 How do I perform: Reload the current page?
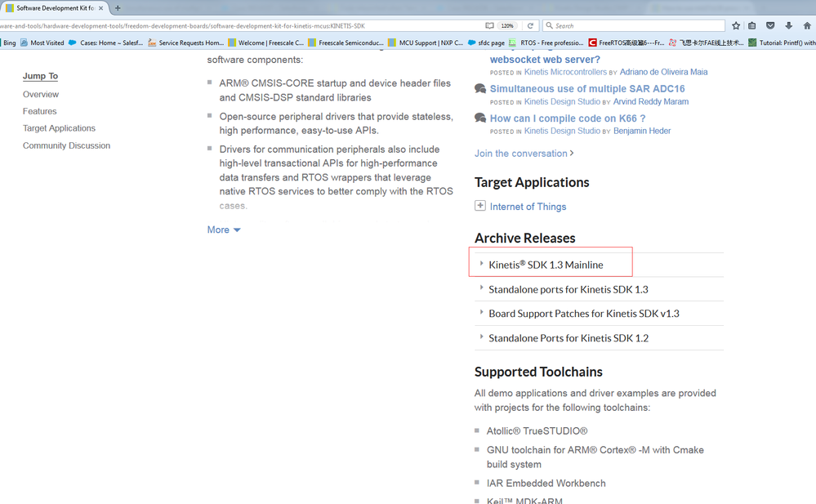pos(530,25)
